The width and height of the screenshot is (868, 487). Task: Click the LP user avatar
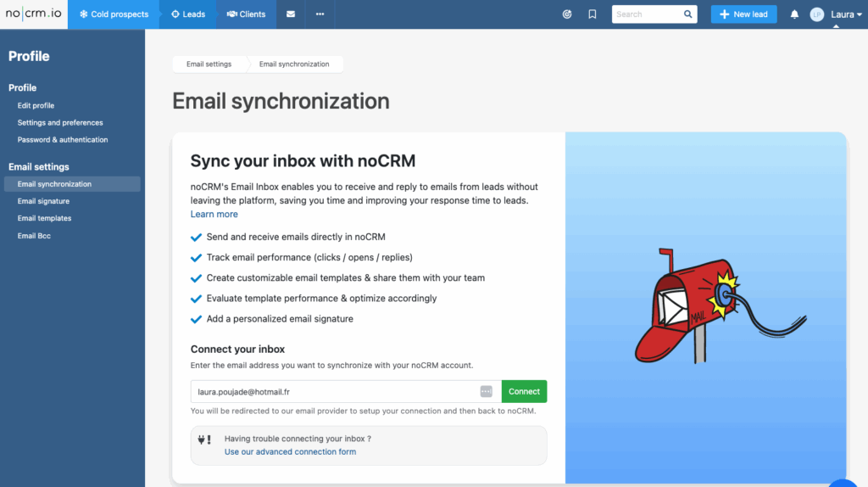pos(816,14)
